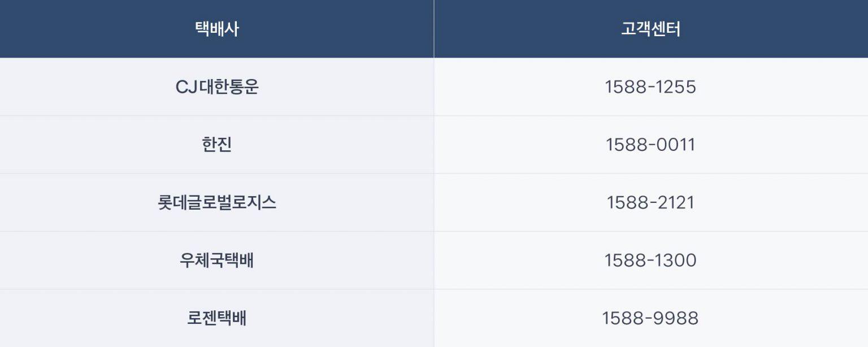Select the 우체국택배 courier cell
This screenshot has height=347, width=868.
tap(217, 261)
